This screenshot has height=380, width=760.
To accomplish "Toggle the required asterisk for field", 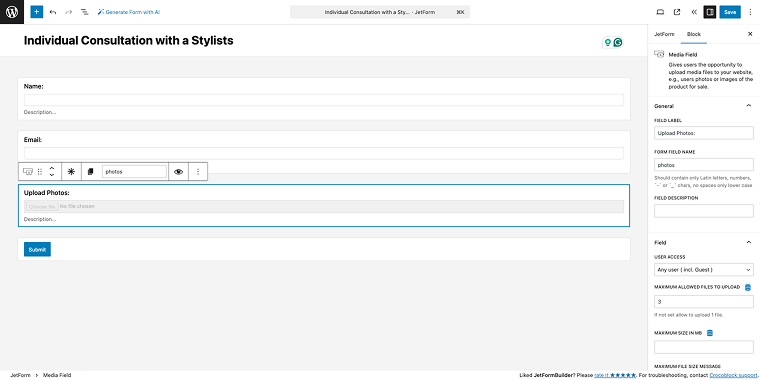I will tap(71, 172).
